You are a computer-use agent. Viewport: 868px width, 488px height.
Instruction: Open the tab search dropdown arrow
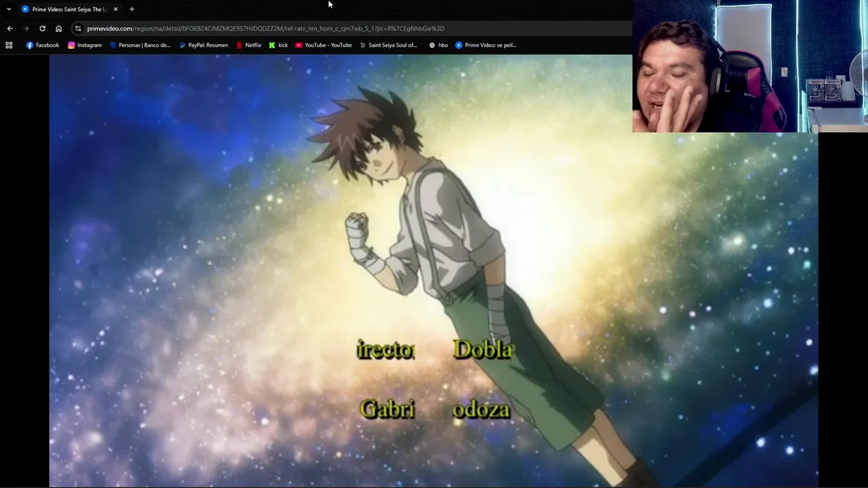pyautogui.click(x=9, y=9)
